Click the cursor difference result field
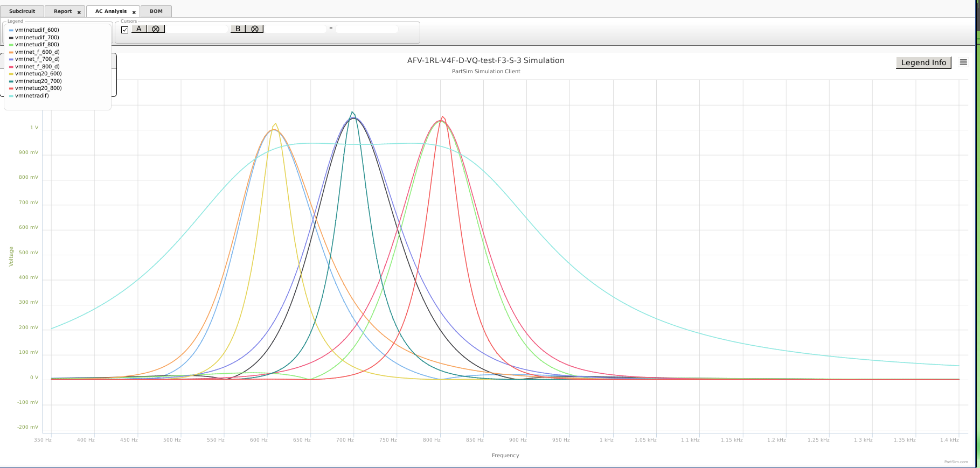The width and height of the screenshot is (980, 468). pyautogui.click(x=367, y=29)
